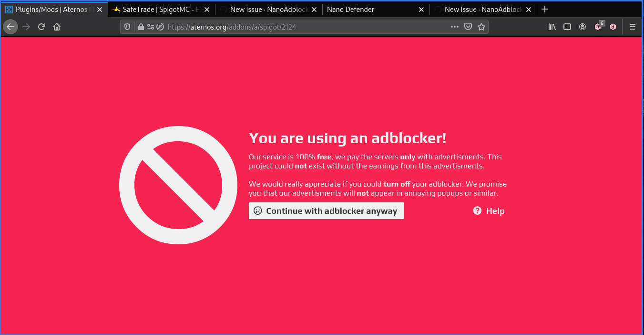644x335 pixels.
Task: Click the Help question mark icon
Action: point(477,210)
